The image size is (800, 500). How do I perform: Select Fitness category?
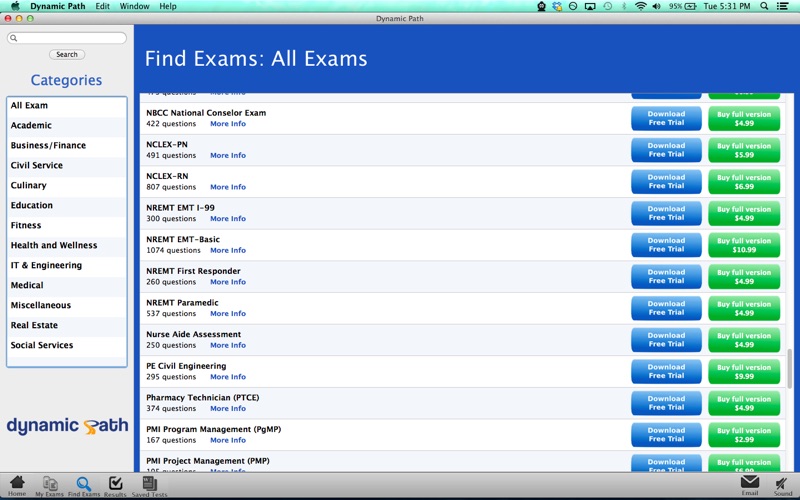click(x=67, y=225)
